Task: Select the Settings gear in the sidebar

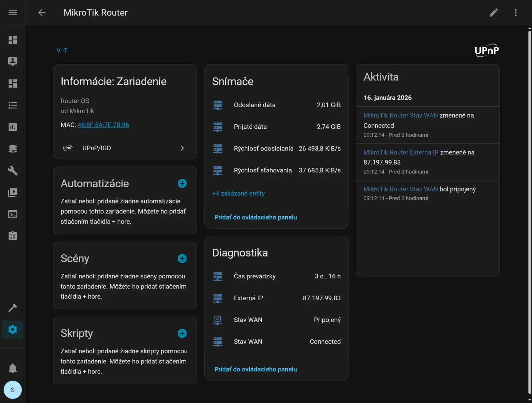Action: (13, 329)
